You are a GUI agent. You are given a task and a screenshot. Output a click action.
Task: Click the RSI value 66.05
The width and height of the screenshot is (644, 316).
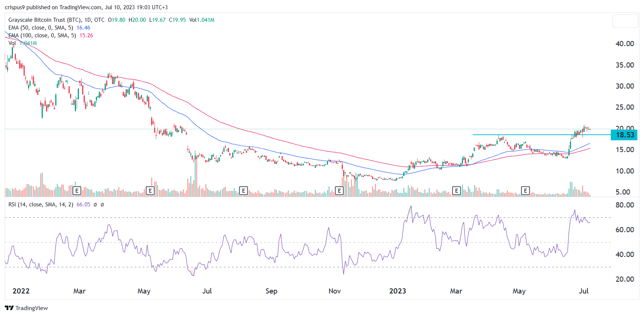pos(83,205)
